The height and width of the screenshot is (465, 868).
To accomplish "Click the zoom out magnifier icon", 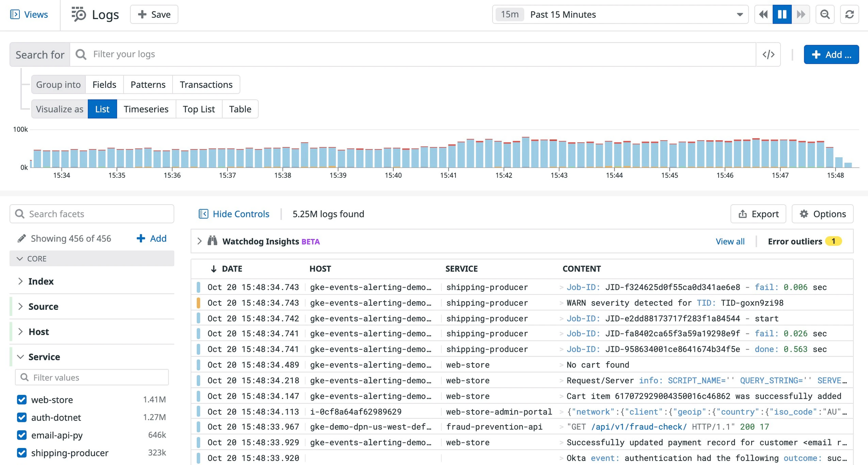I will (825, 14).
